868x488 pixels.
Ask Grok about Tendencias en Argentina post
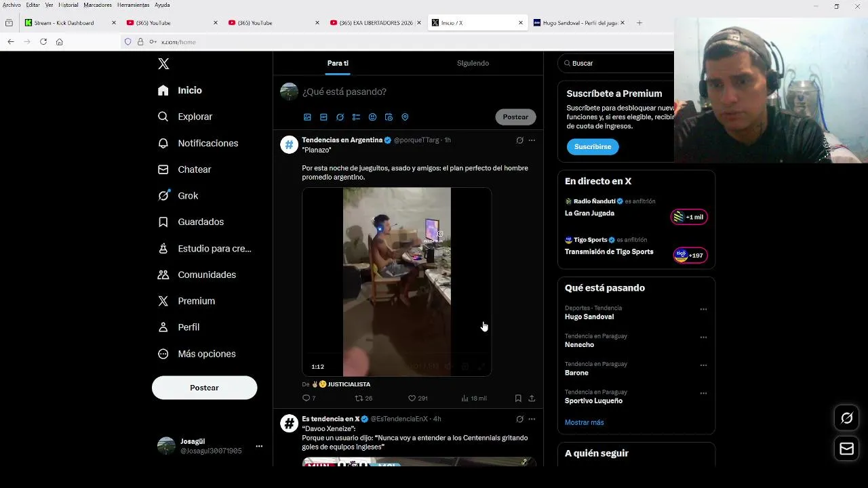519,140
